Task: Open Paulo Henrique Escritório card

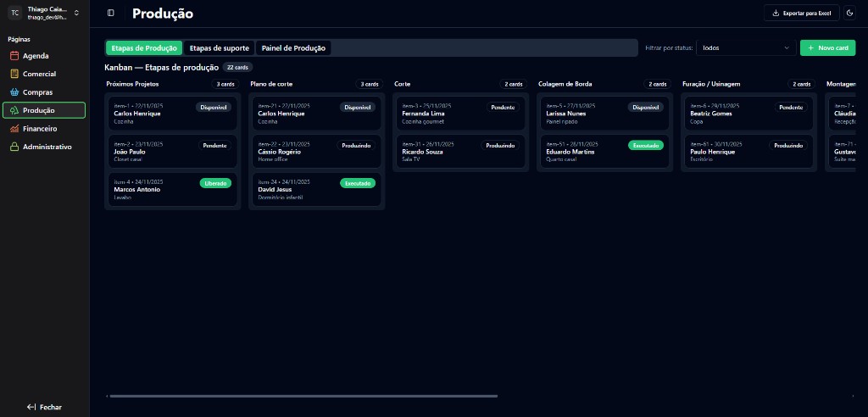Action: point(749,151)
